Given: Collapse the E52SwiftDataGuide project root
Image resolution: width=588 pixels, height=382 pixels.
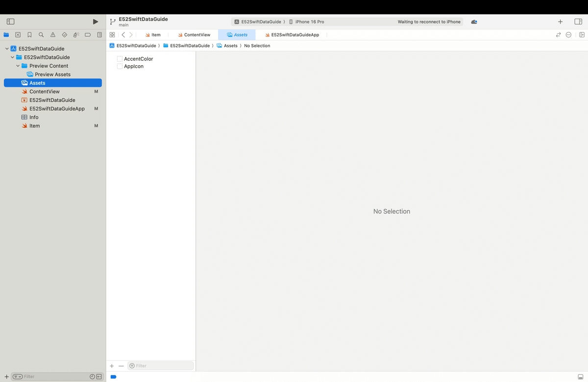Looking at the screenshot, I should pyautogui.click(x=7, y=49).
